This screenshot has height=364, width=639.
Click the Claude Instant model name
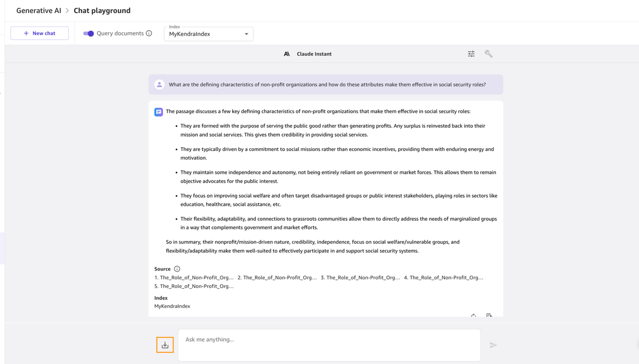[314, 54]
